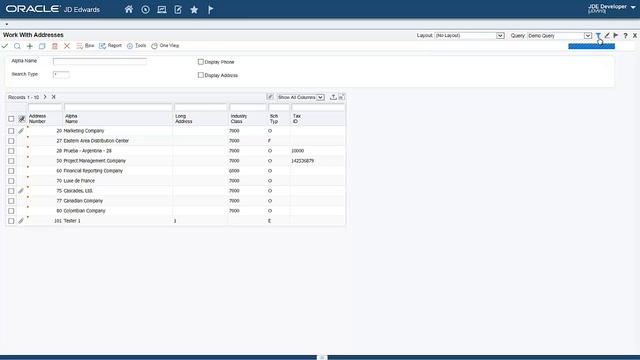Click the Long Address column header
The image size is (640, 360).
184,119
